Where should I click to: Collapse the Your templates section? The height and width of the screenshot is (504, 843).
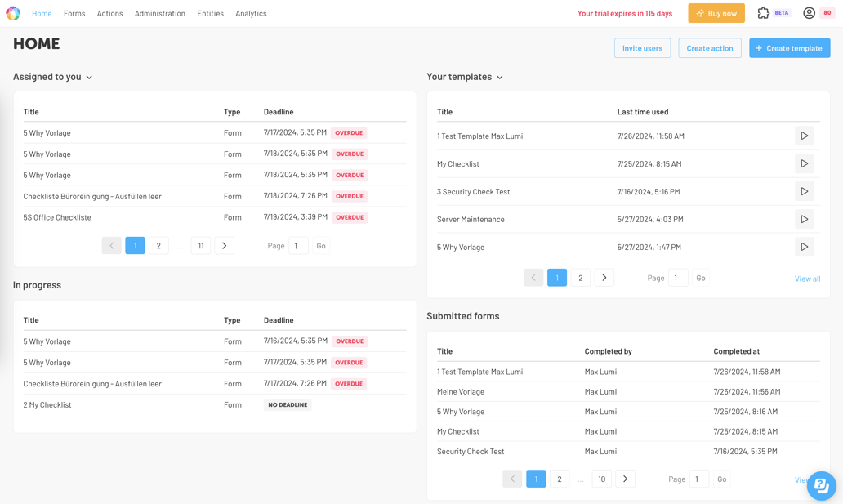click(x=501, y=77)
